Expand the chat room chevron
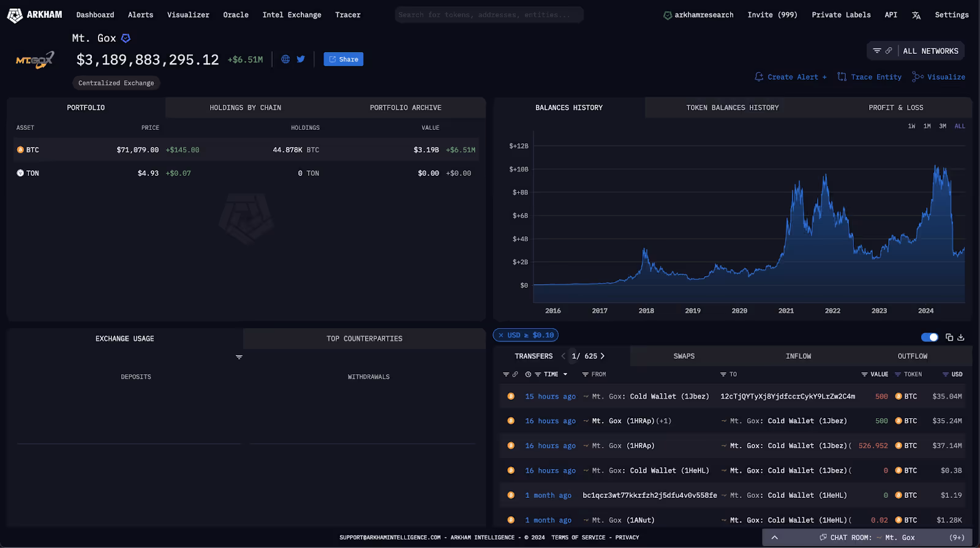Viewport: 980px width, 548px height. [774, 538]
